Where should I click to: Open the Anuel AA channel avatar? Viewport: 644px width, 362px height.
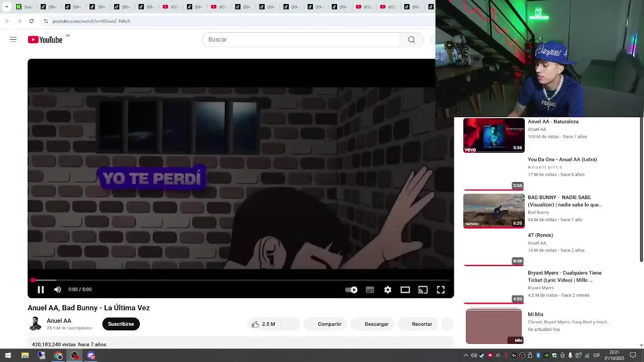click(35, 324)
